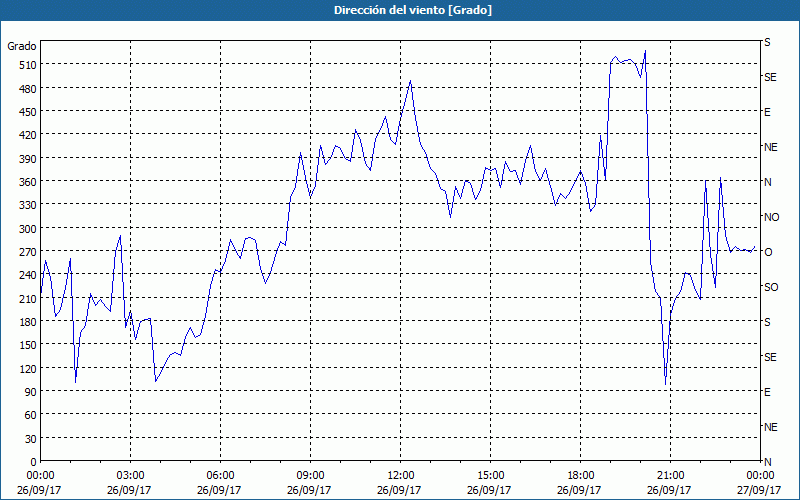Image resolution: width=800 pixels, height=500 pixels.
Task: Pick the '26/09/17' date under 21:00
Action: 669,490
